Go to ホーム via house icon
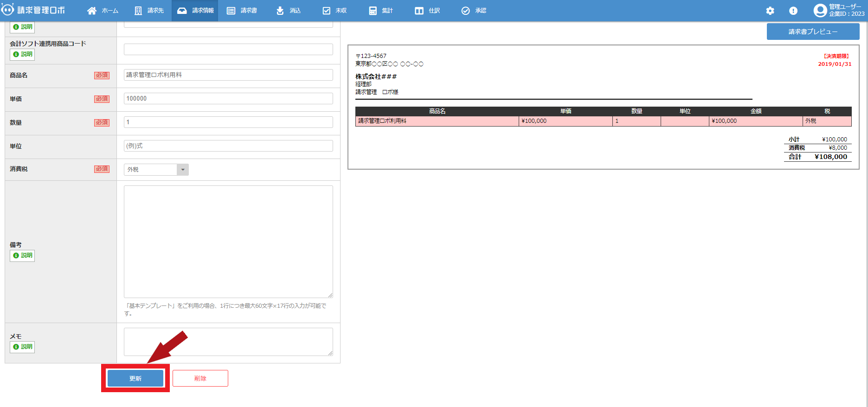The width and height of the screenshot is (868, 407). (x=92, y=11)
